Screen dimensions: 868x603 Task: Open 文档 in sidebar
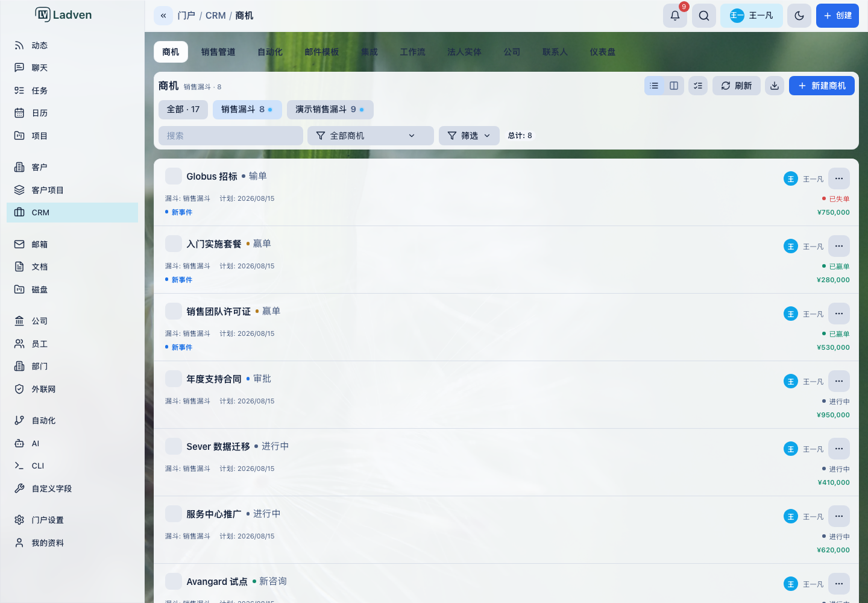(72, 267)
